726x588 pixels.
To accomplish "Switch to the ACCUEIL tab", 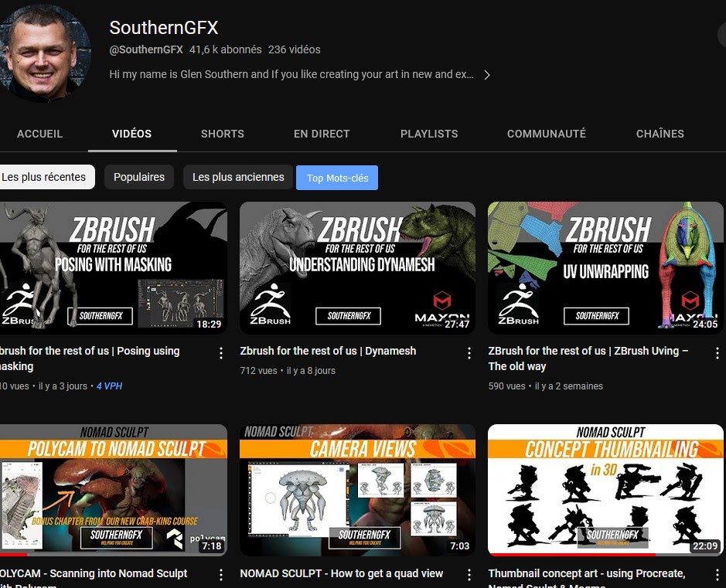I will pos(40,134).
